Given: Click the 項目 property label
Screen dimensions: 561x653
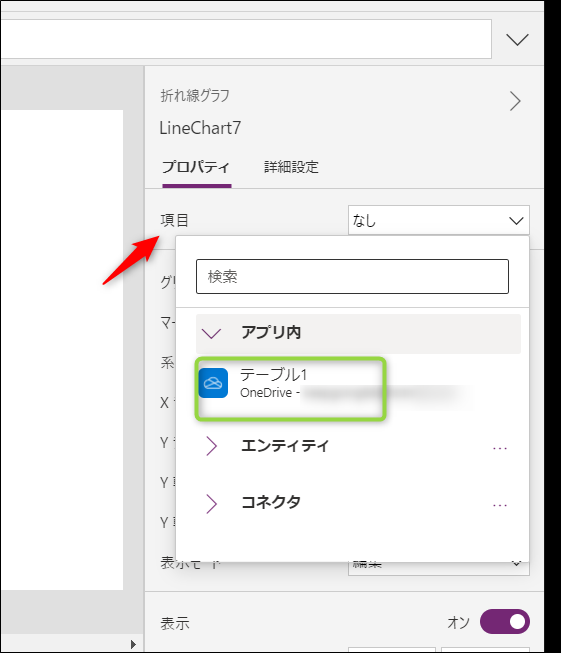Looking at the screenshot, I should pos(175,220).
